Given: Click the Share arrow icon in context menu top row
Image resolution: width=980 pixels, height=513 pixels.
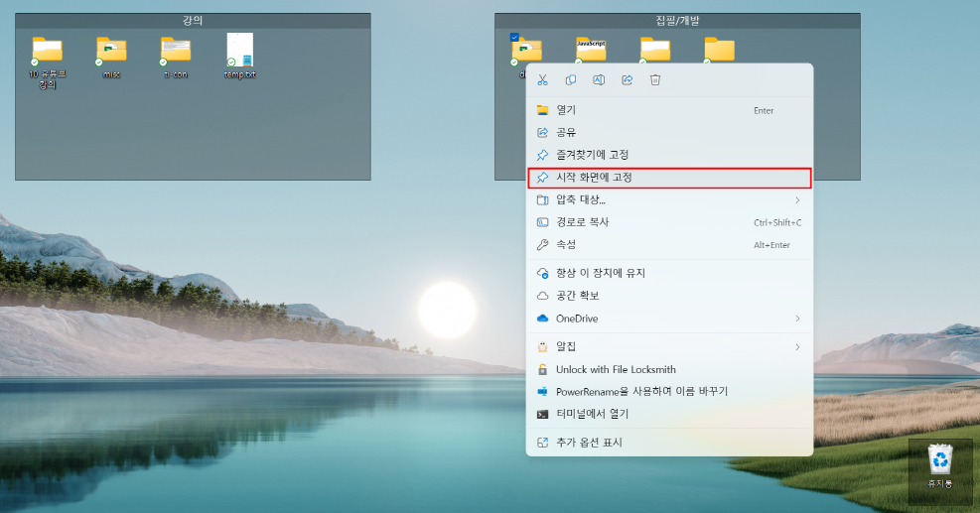Looking at the screenshot, I should tap(627, 80).
